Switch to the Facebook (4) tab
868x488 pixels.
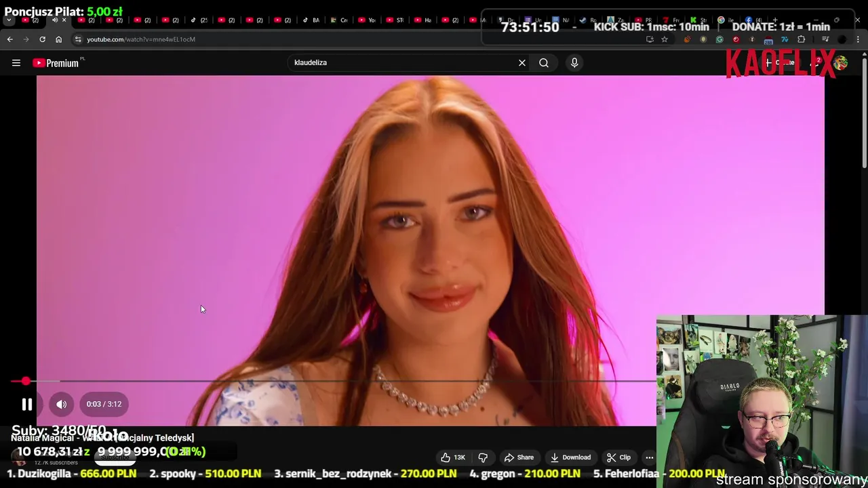pyautogui.click(x=753, y=20)
